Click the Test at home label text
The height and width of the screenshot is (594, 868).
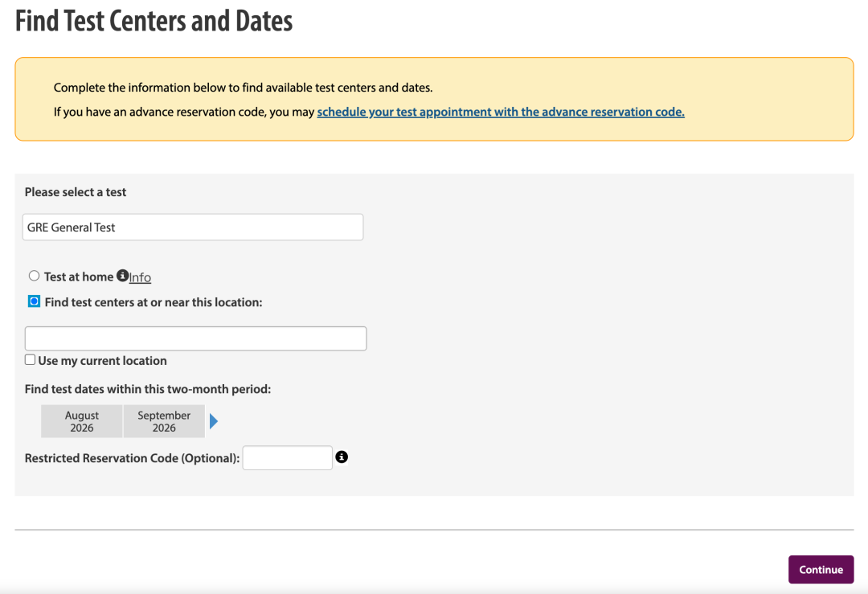(x=79, y=277)
